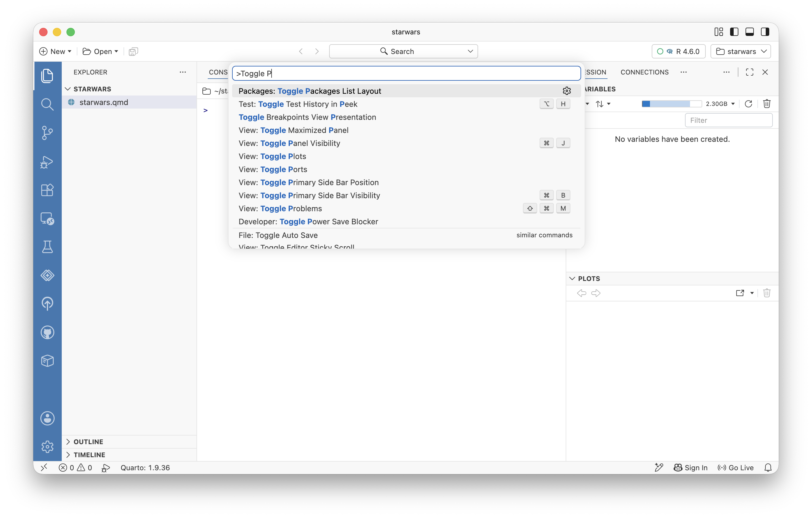The width and height of the screenshot is (812, 518).
Task: Click the remote window icon in the status bar
Action: 44,468
